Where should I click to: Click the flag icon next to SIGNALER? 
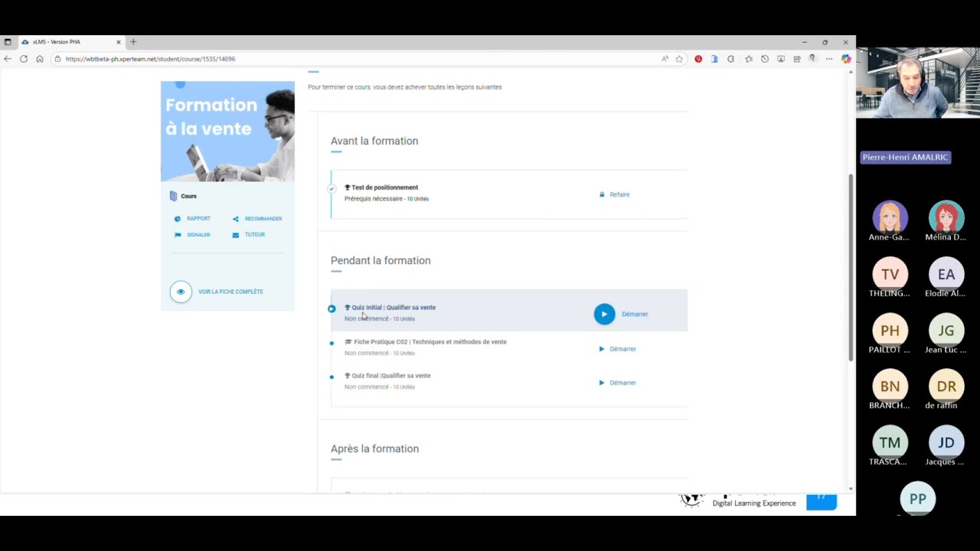[178, 235]
